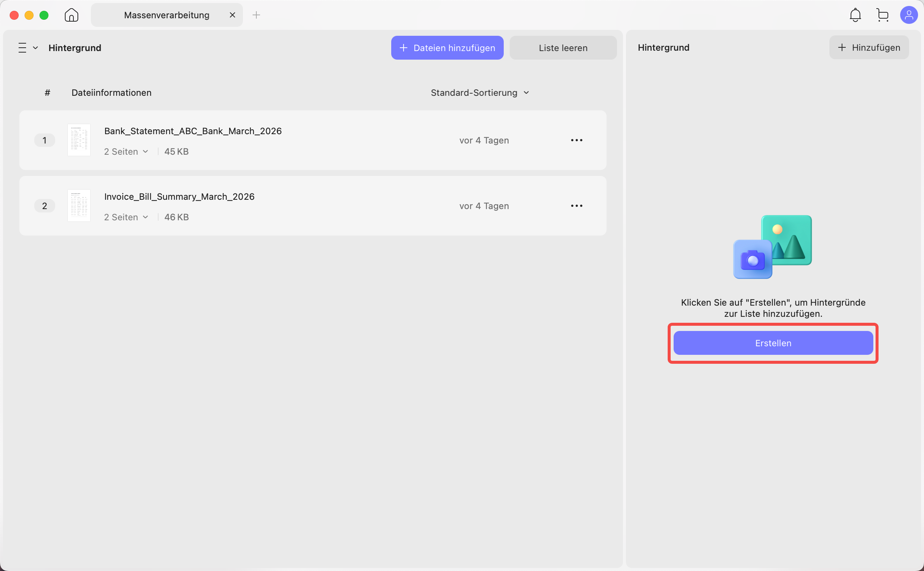Select the Invoice_Bill_Summary_March_2026 thumbnail

(79, 206)
